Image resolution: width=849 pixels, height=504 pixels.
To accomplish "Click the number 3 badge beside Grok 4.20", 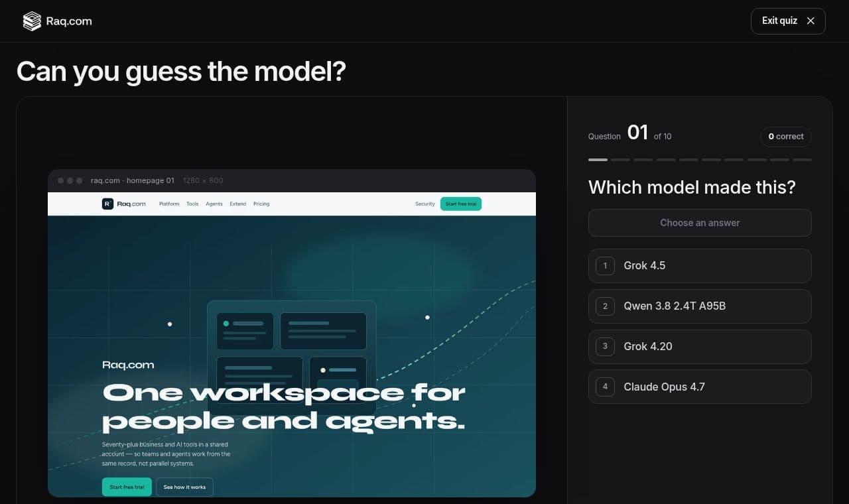I will click(x=605, y=346).
